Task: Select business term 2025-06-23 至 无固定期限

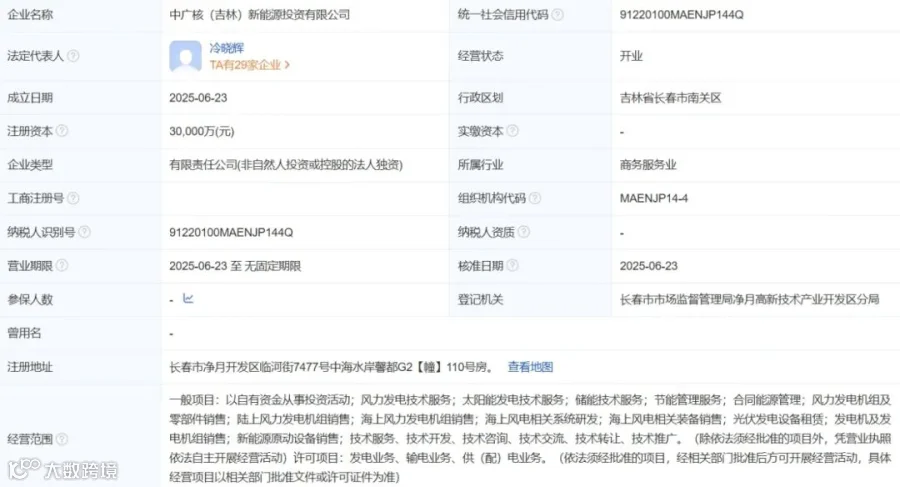Action: coord(235,266)
